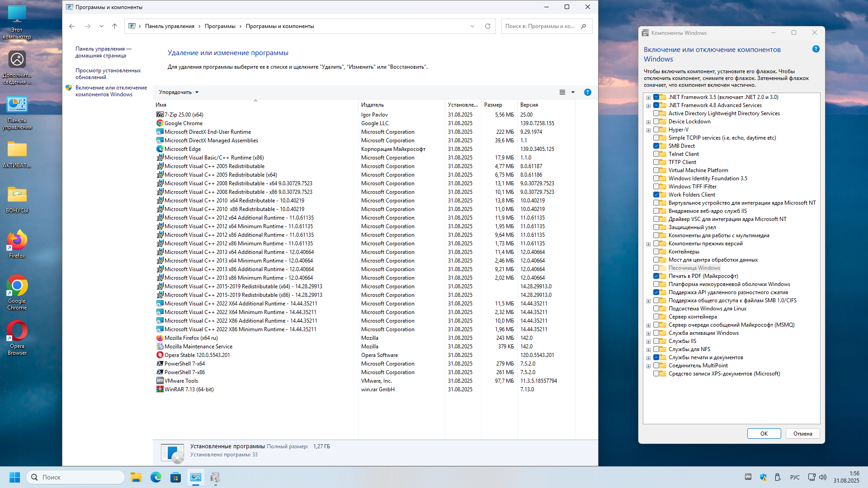Expand .NET Framework 4.8 Advanced Services node
The height and width of the screenshot is (488, 868).
[x=648, y=106]
